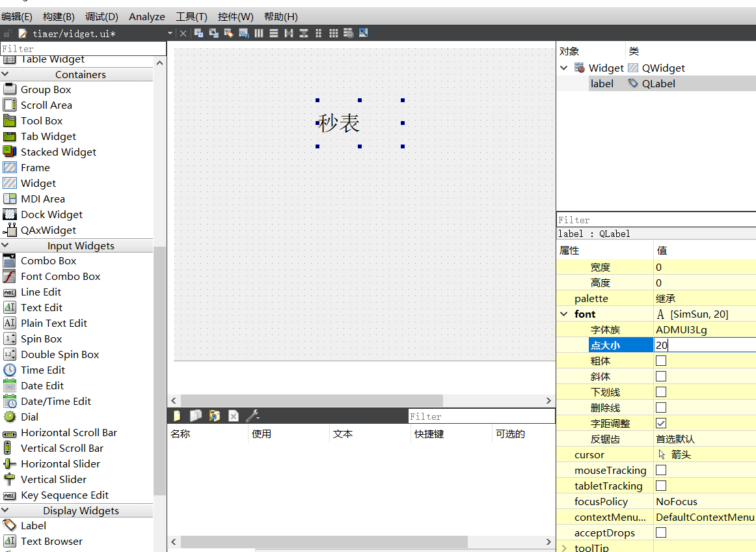Open the 编辑(E) menu
Screen dimensions: 756x552
coord(16,17)
